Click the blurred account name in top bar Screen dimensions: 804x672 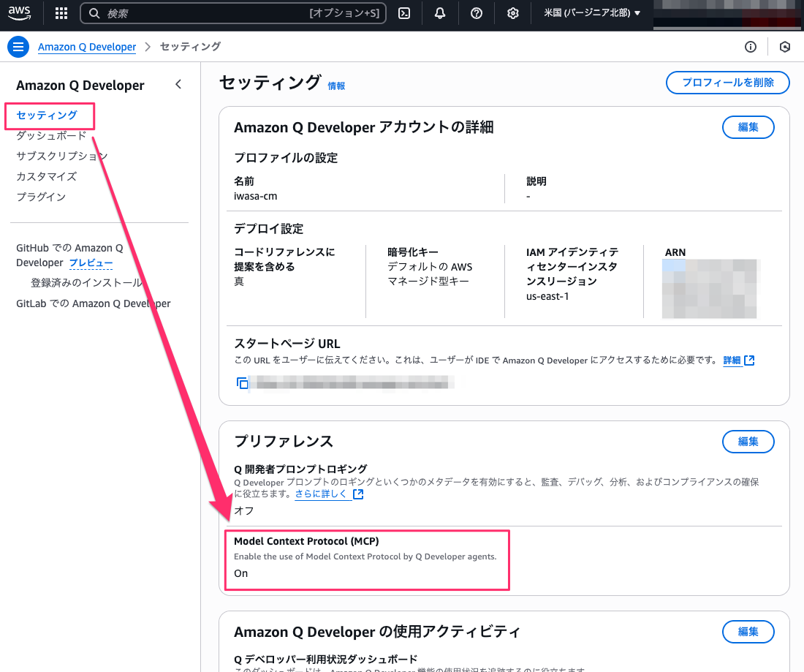728,15
